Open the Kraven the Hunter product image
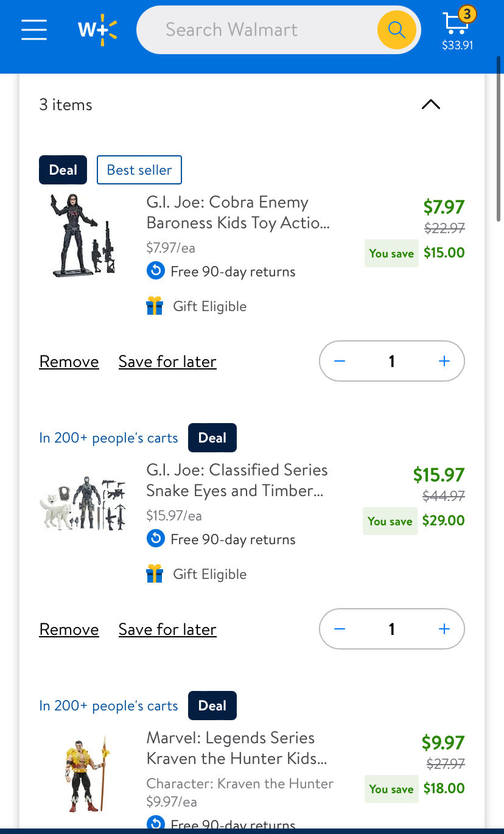Viewport: 504px width, 834px height. click(85, 774)
